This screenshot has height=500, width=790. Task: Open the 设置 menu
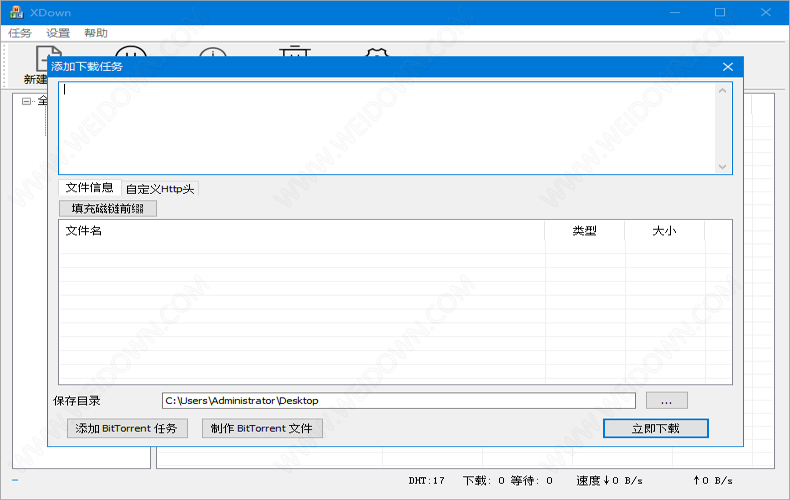click(x=58, y=33)
